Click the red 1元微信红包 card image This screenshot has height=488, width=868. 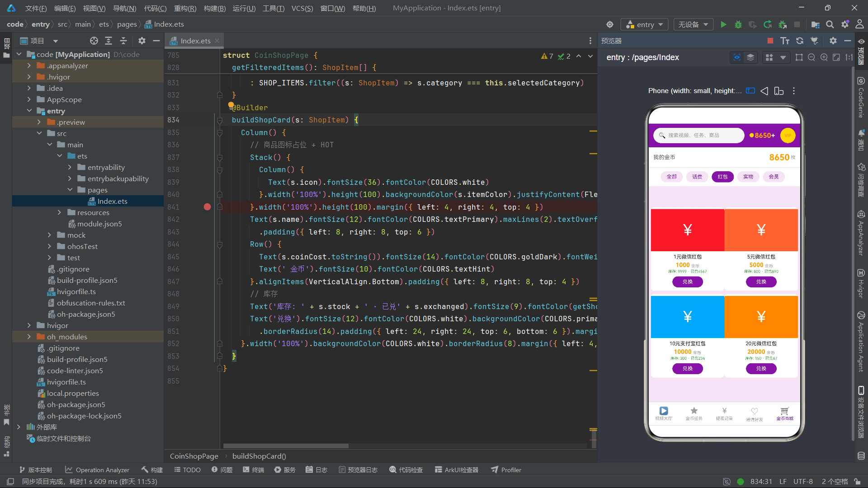(687, 230)
